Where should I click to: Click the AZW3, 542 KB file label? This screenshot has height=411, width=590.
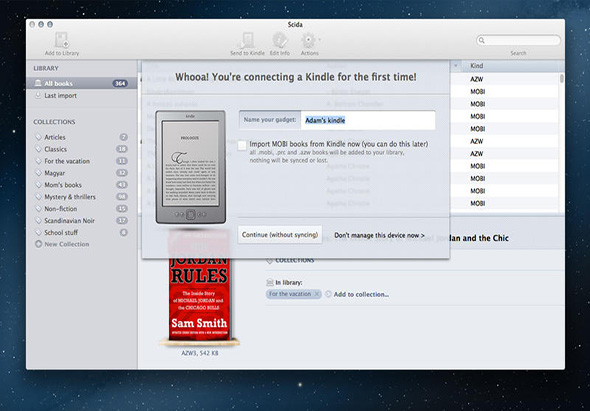199,353
